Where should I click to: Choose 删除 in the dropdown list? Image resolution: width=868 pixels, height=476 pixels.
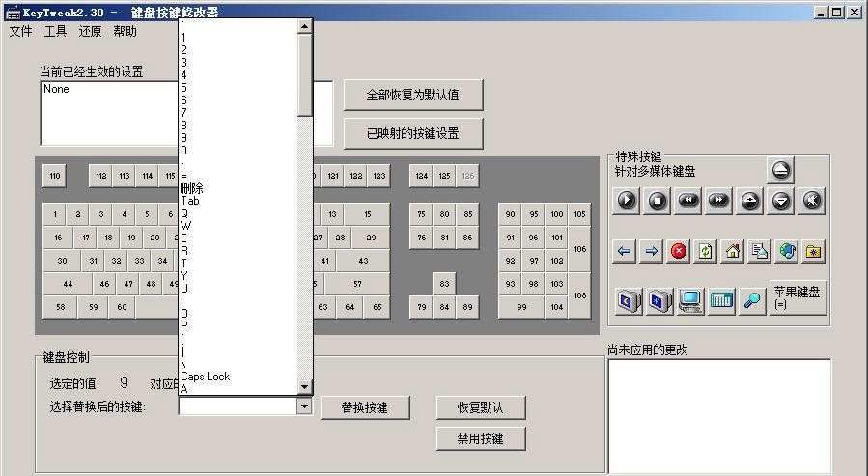tap(238, 188)
